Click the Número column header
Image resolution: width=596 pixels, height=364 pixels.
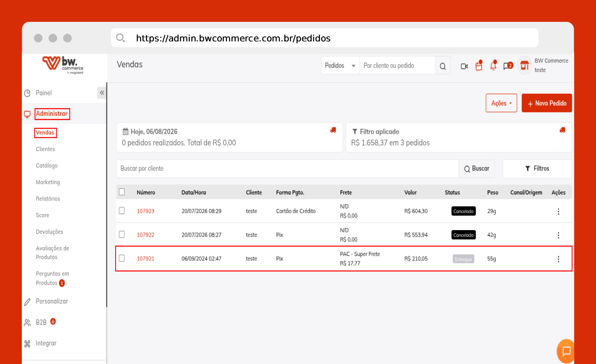coord(146,192)
